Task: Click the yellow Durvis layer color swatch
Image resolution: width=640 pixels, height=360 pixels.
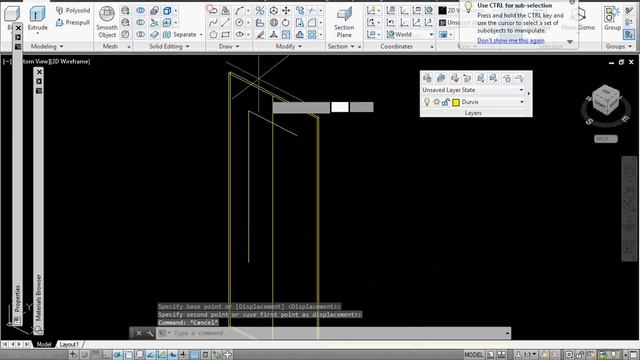Action: 456,102
